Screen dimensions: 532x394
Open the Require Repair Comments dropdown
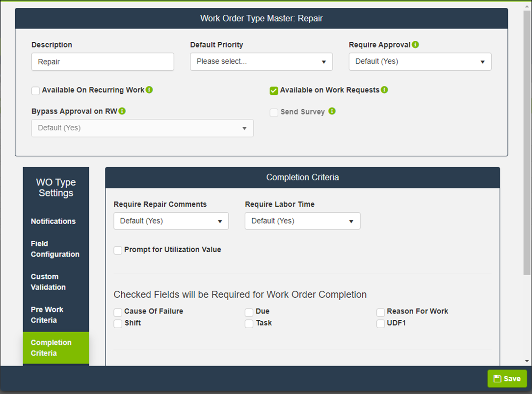(171, 221)
